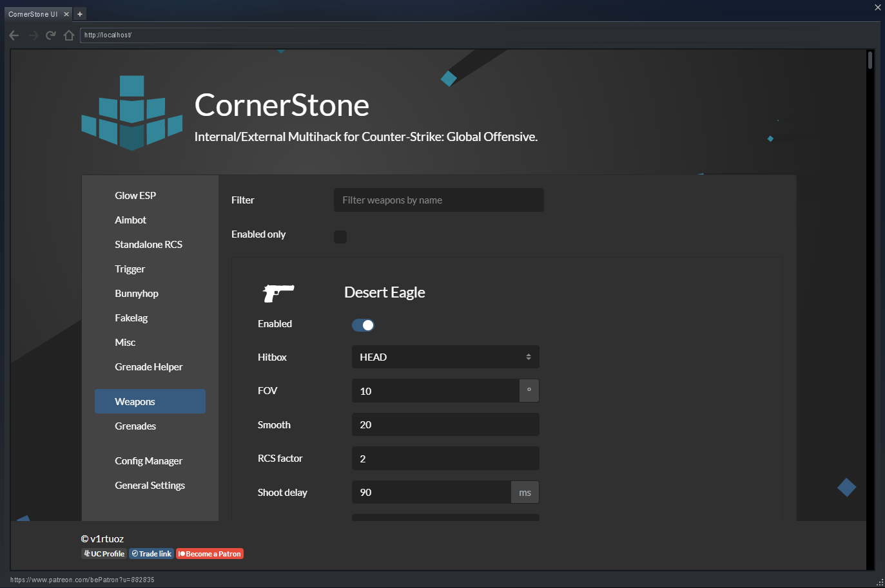Open General Settings from the sidebar
885x588 pixels.
pyautogui.click(x=150, y=486)
